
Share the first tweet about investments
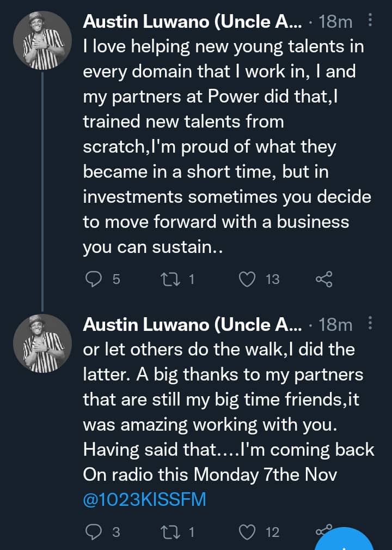coord(323,280)
